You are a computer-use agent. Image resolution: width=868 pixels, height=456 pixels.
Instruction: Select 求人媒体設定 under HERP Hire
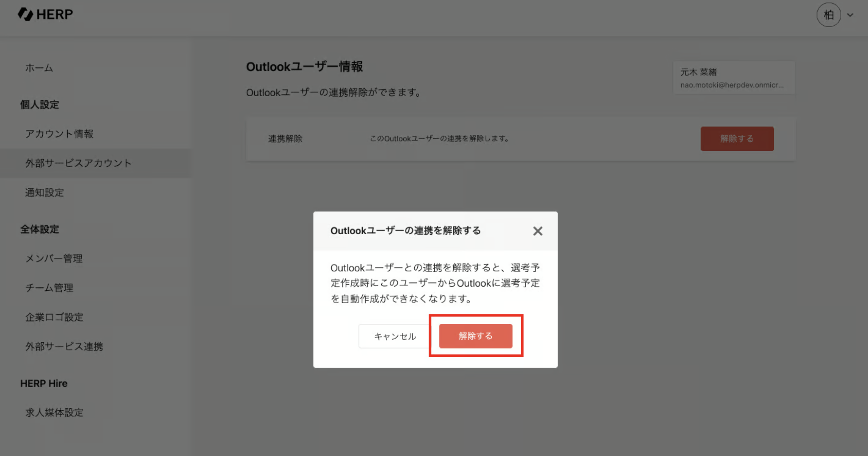click(x=55, y=413)
